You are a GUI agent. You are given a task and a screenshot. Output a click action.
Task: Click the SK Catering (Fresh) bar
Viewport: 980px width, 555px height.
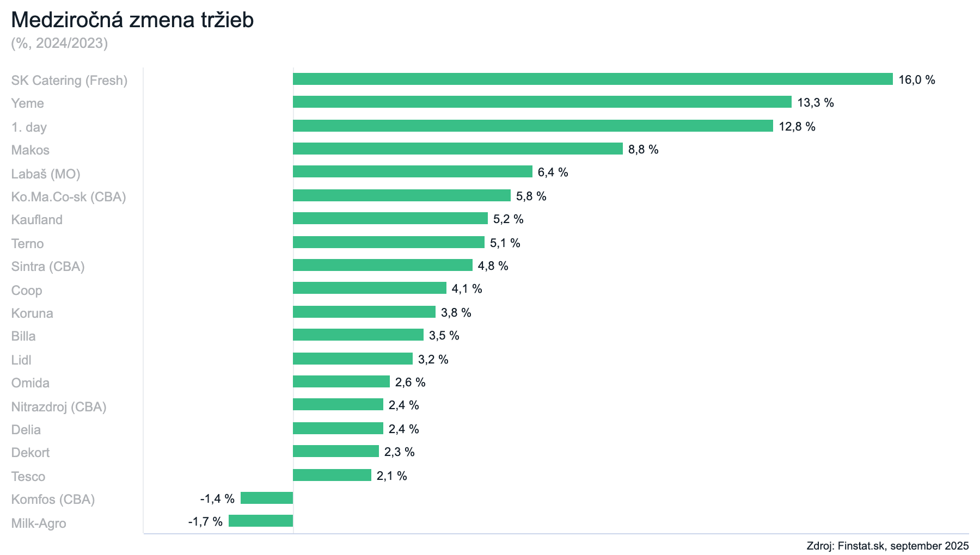(x=592, y=79)
